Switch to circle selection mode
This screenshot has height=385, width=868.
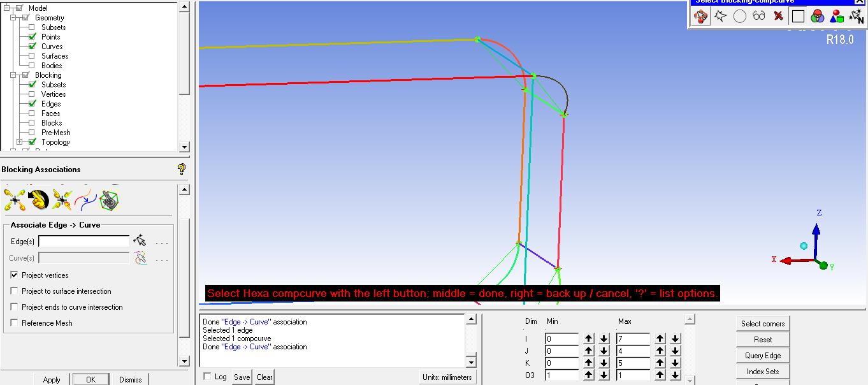[x=739, y=16]
